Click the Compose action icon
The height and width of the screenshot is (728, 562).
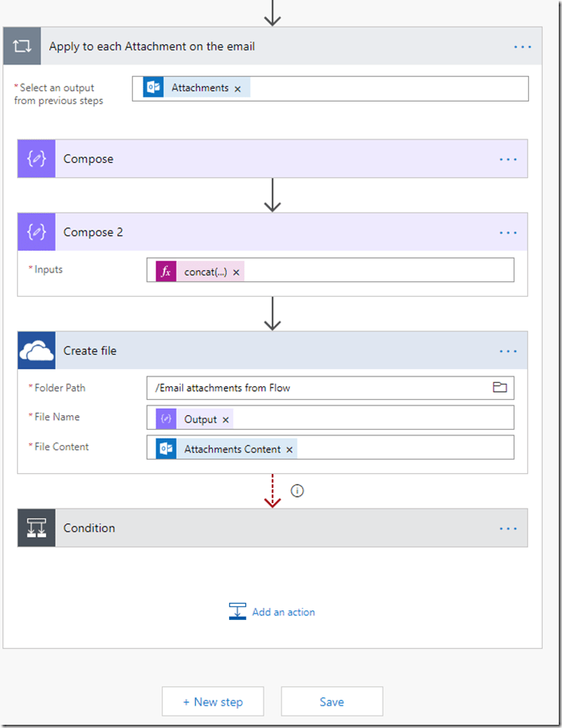pyautogui.click(x=36, y=159)
